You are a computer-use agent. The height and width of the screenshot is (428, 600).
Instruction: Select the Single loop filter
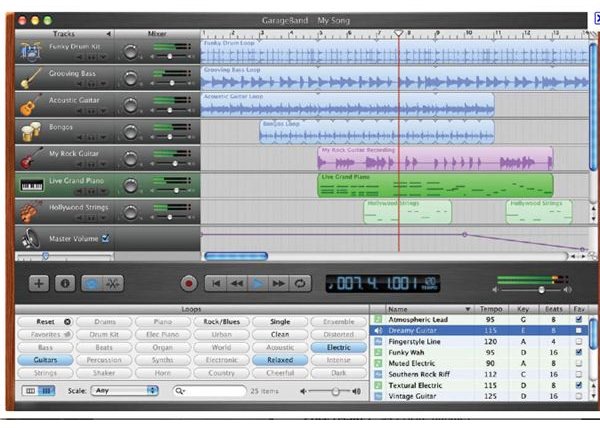pos(280,322)
